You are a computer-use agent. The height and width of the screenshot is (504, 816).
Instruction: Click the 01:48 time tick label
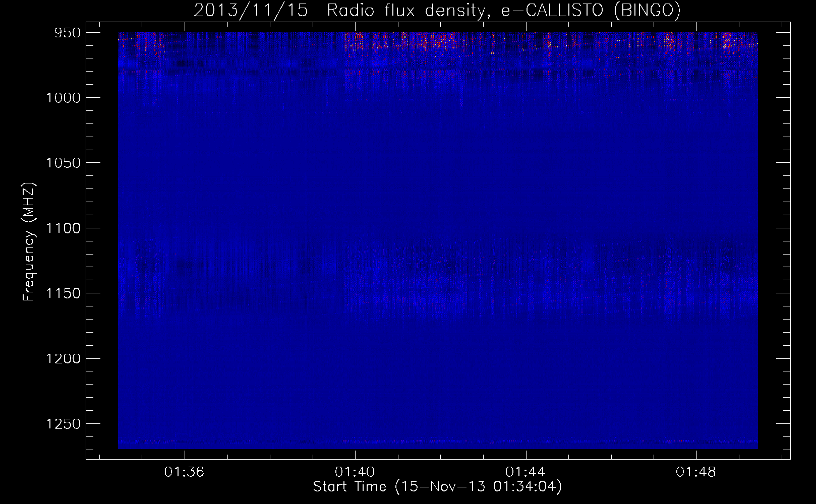pos(696,472)
